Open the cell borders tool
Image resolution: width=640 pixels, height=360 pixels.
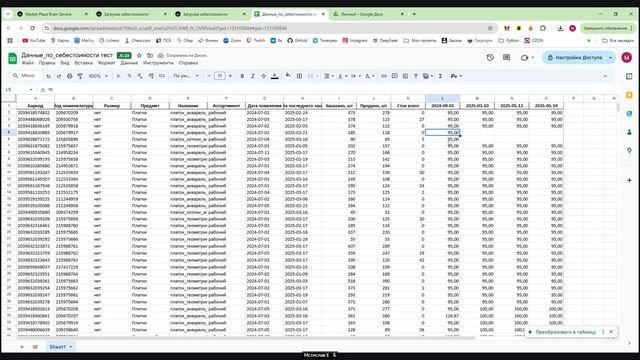point(299,76)
